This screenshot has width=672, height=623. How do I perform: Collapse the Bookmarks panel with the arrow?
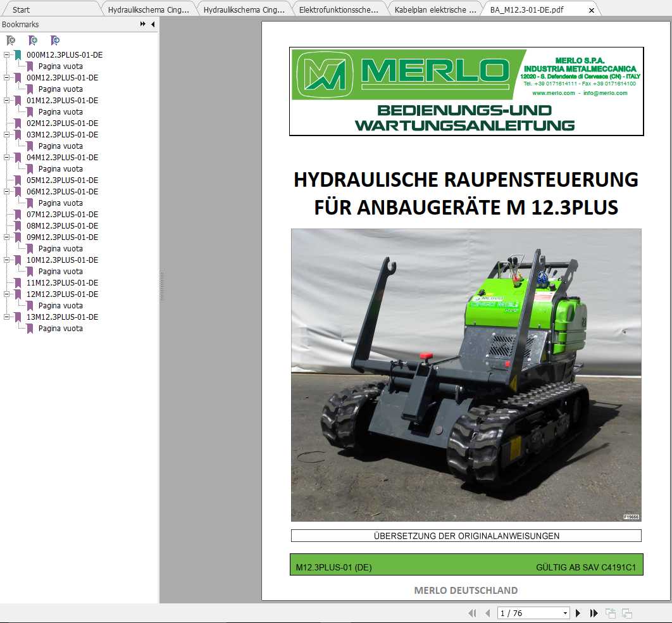[151, 24]
